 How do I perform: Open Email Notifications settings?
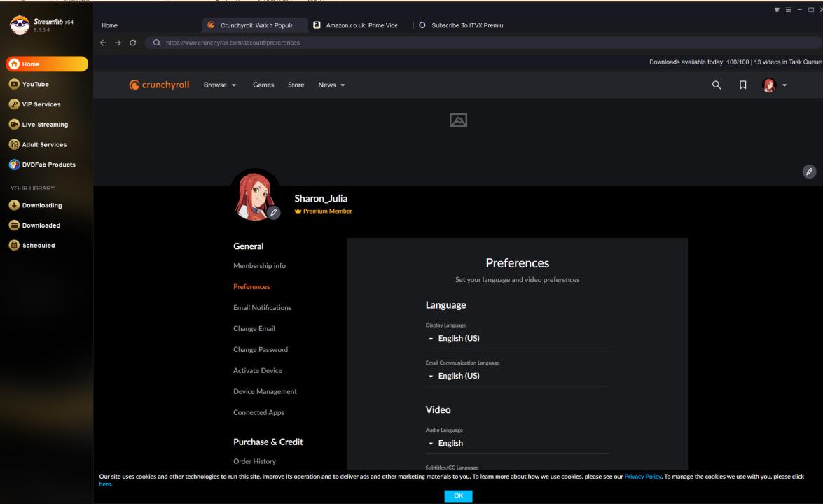[262, 308]
